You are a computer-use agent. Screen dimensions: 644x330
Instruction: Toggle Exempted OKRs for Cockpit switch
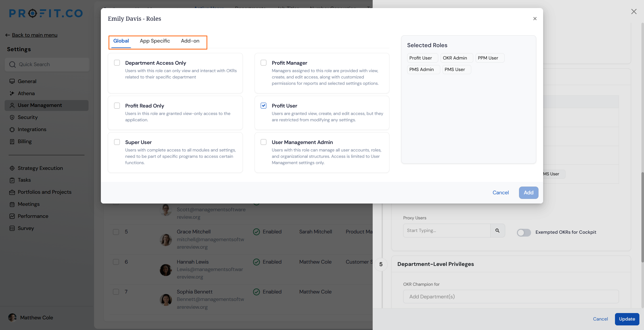pos(524,233)
